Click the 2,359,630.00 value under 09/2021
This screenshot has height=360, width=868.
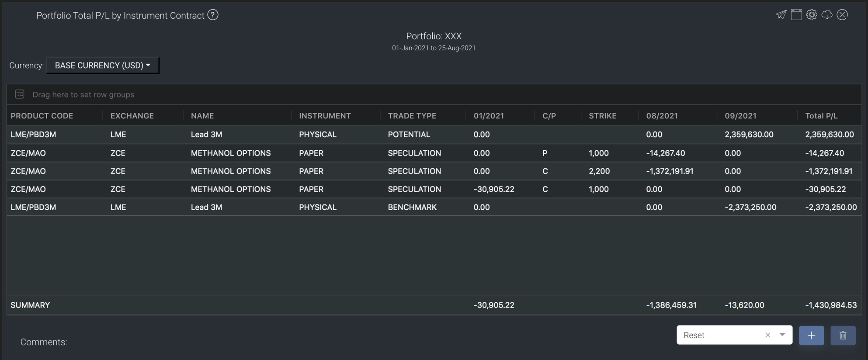(x=749, y=135)
